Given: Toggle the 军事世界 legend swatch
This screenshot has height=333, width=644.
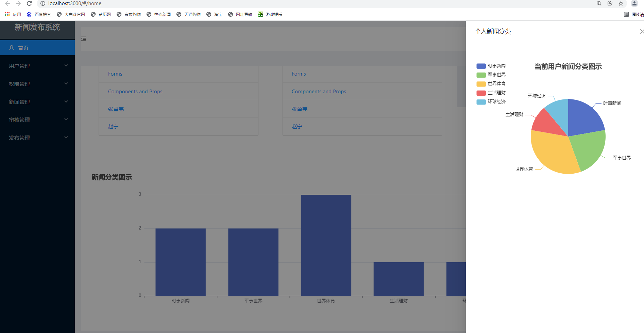Looking at the screenshot, I should point(481,75).
